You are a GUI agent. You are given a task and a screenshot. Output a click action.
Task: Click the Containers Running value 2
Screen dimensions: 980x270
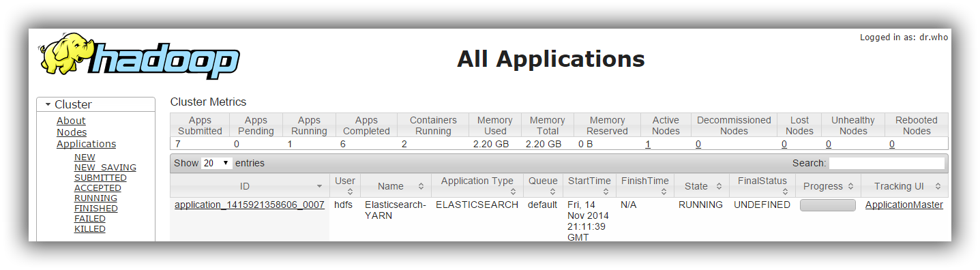tap(404, 144)
